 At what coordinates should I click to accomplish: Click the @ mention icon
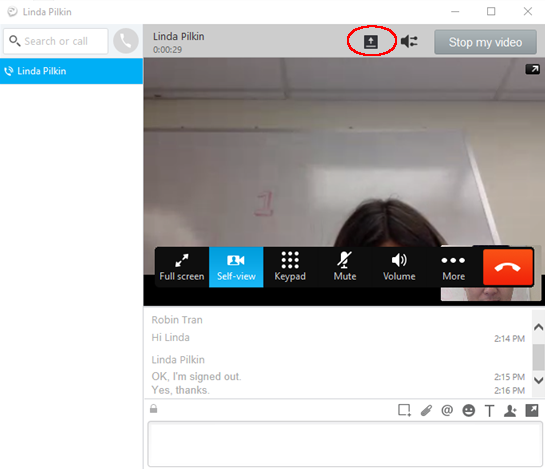point(447,411)
